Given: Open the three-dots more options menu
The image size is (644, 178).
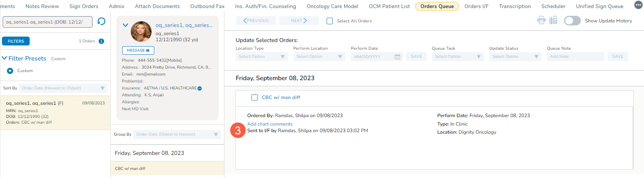Looking at the screenshot, I should click(638, 5).
